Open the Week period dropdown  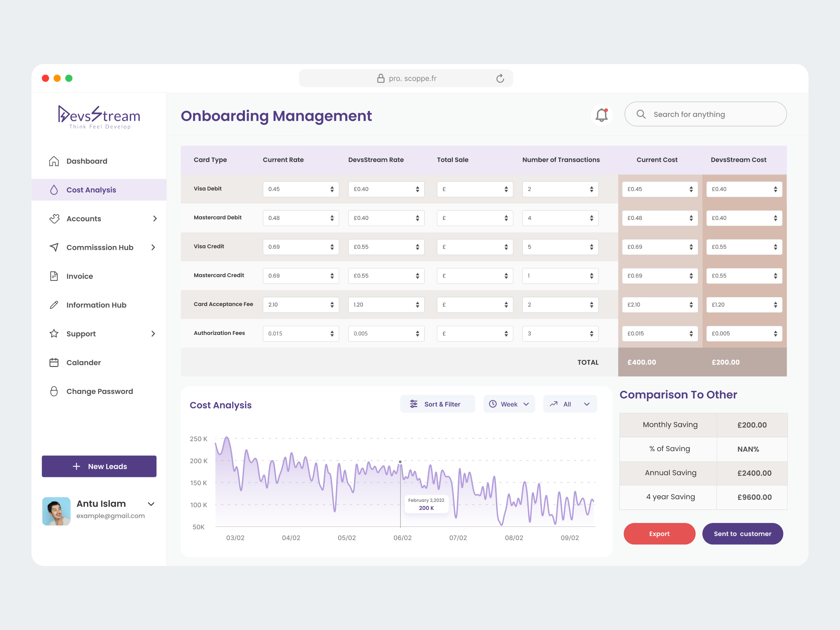click(509, 404)
